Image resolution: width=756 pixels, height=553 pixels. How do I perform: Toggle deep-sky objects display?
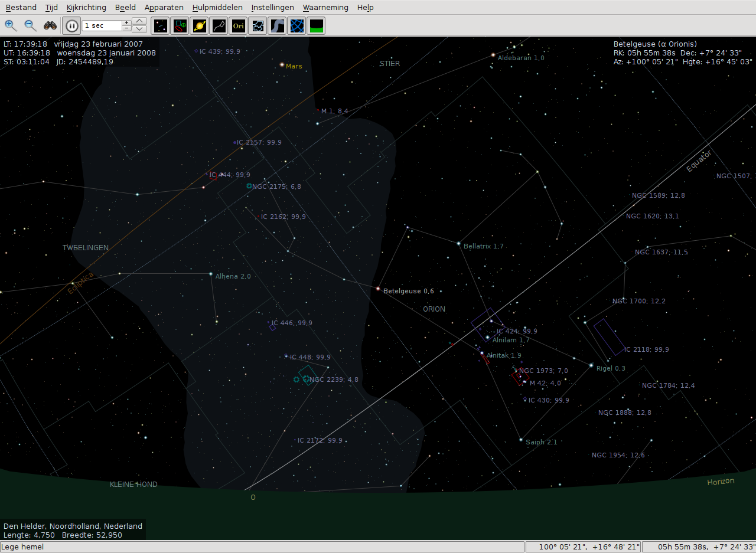(x=180, y=26)
